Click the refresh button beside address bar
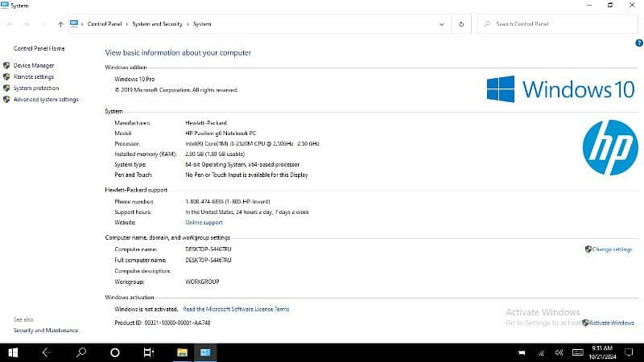644x362 pixels. (461, 24)
